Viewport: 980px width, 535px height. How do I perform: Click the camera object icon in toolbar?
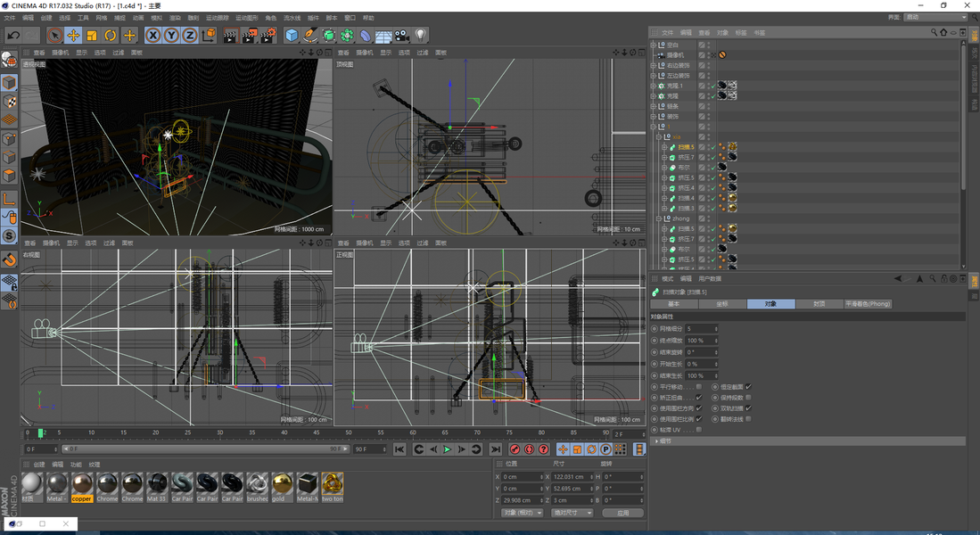click(x=402, y=36)
